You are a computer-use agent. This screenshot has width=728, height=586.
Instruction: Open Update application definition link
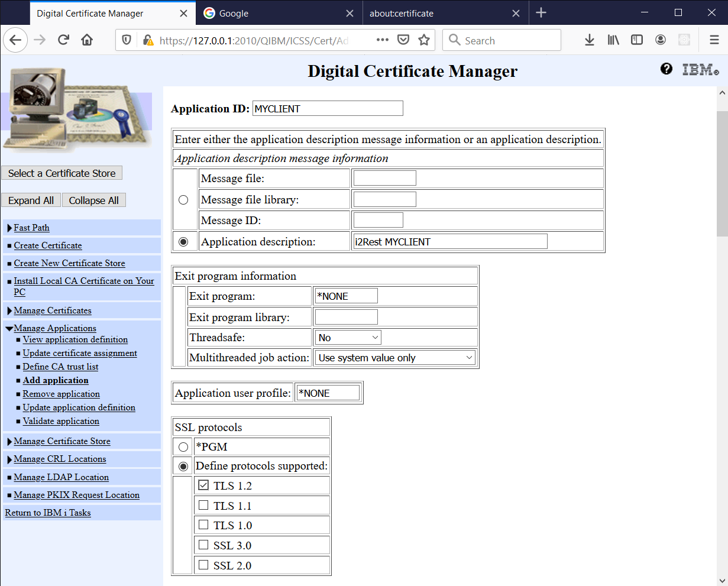click(79, 407)
